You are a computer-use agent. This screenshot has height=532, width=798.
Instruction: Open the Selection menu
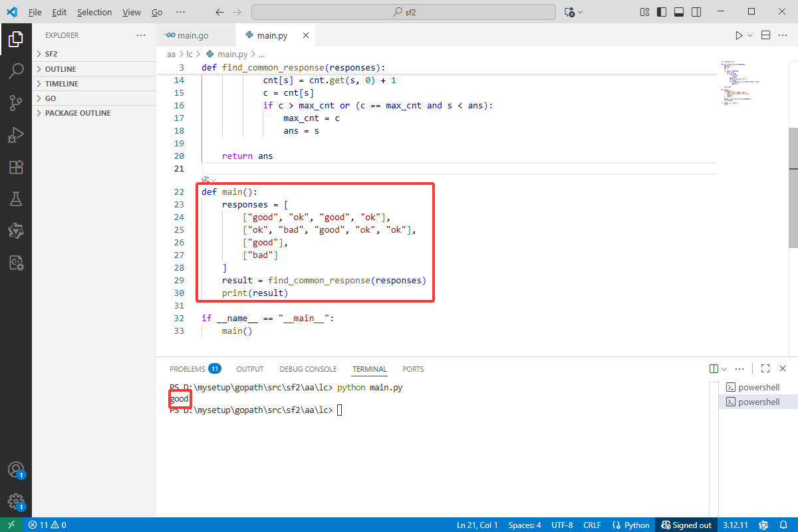(94, 12)
